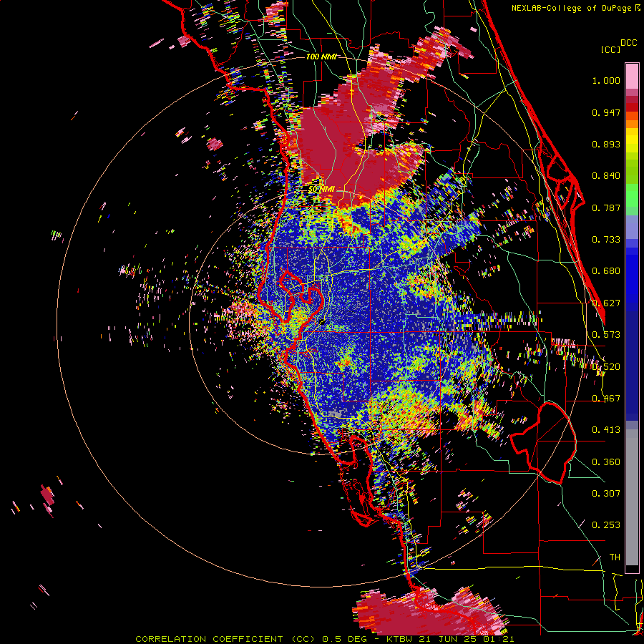Click the 0.360 color scale label
The height and width of the screenshot is (644, 644).
pos(606,462)
